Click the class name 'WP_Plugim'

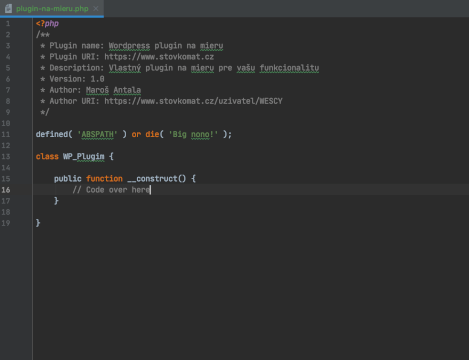pyautogui.click(x=84, y=157)
